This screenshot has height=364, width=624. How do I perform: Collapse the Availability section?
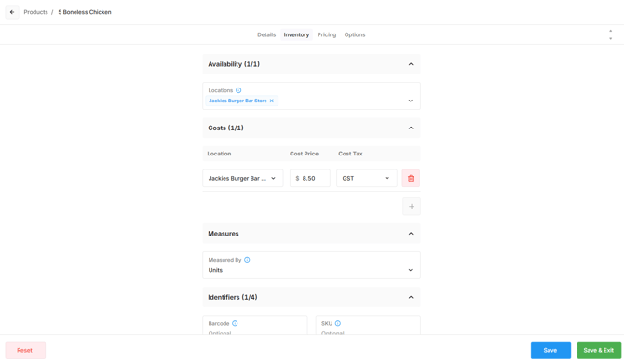(x=411, y=64)
